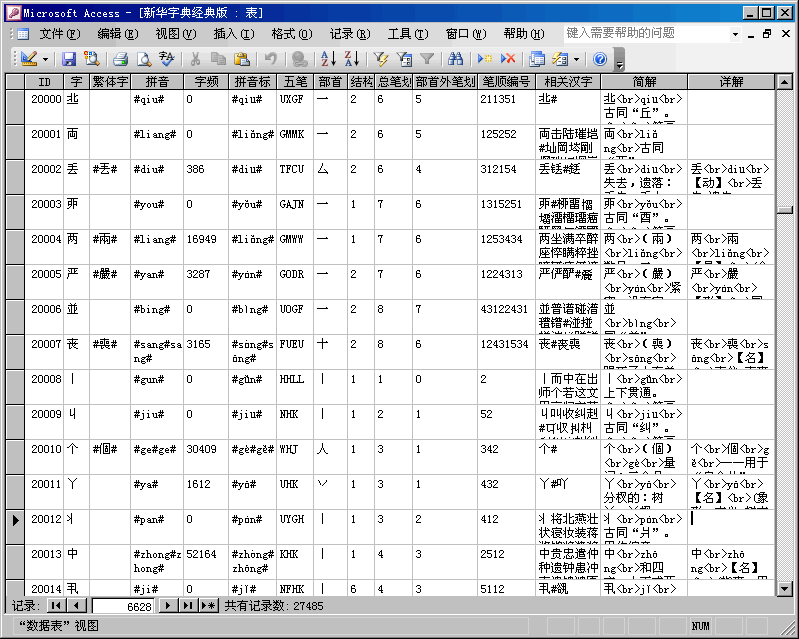Click the Paste clipboard icon
The width and height of the screenshot is (799, 639).
click(241, 59)
